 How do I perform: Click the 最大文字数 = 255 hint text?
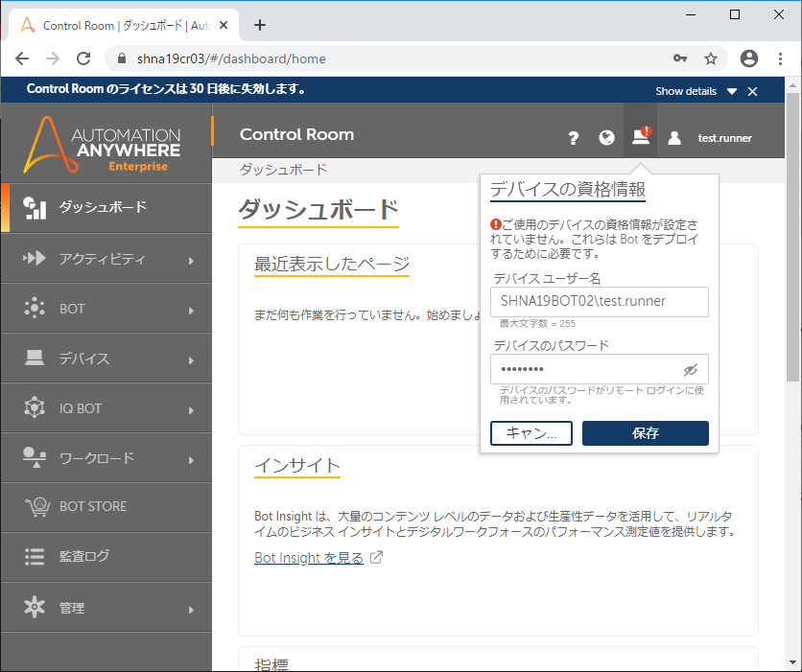tap(537, 323)
